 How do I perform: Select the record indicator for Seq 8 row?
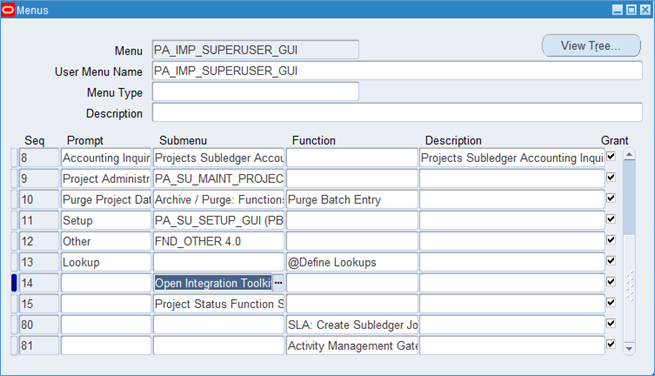[14, 158]
